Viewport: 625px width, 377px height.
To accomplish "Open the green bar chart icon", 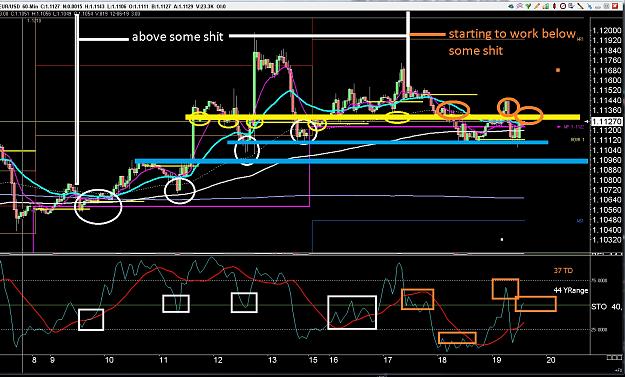I will tap(546, 6).
